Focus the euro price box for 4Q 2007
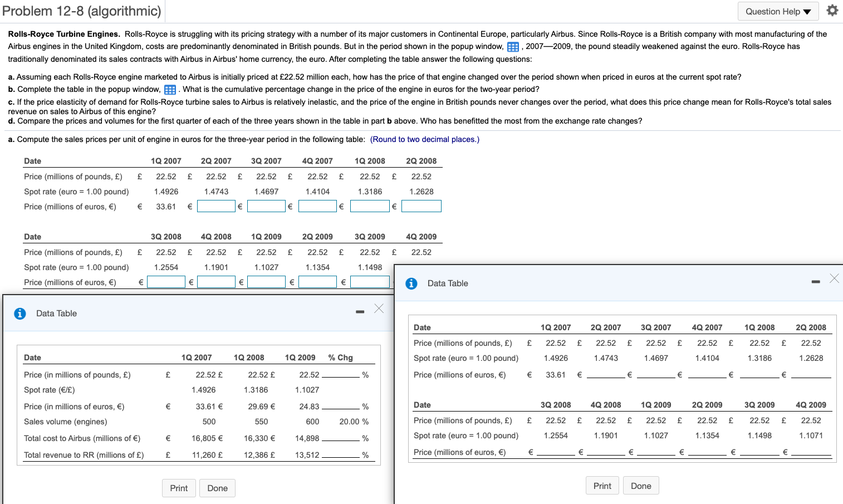The width and height of the screenshot is (843, 504). click(317, 206)
